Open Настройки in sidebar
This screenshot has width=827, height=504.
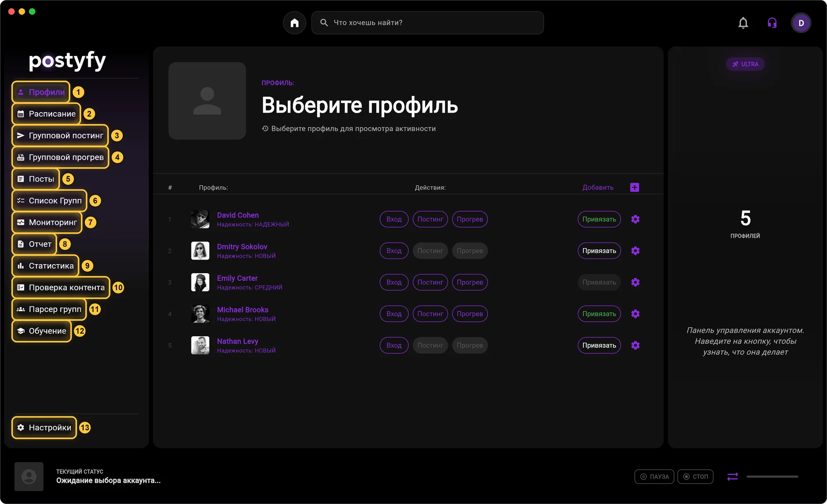(44, 428)
